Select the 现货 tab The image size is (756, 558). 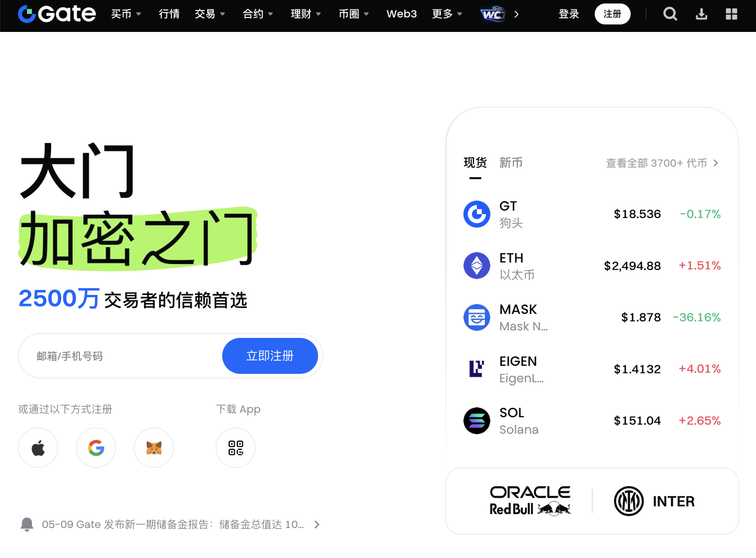[475, 163]
